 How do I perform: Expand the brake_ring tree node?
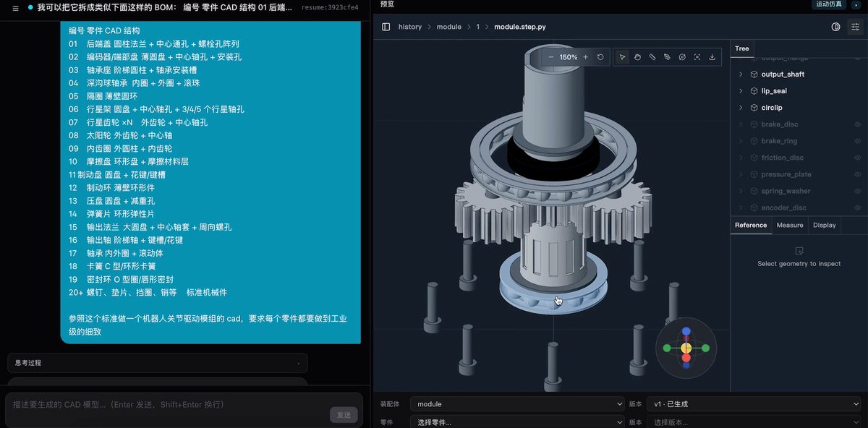tap(741, 141)
